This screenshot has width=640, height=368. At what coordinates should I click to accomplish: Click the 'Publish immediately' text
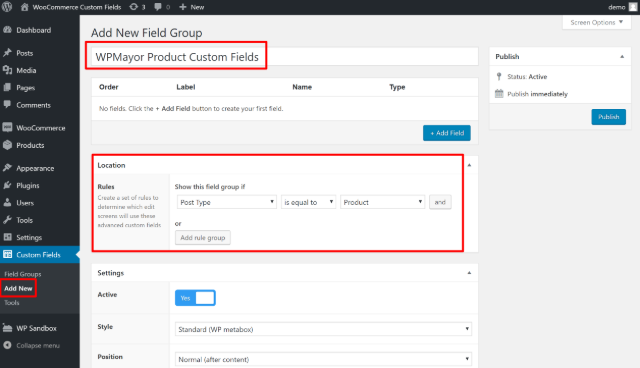pos(537,94)
